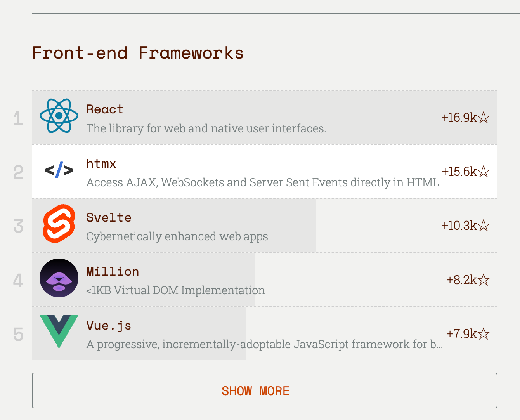The height and width of the screenshot is (420, 520).
Task: Open the htmx project title
Action: (x=101, y=163)
